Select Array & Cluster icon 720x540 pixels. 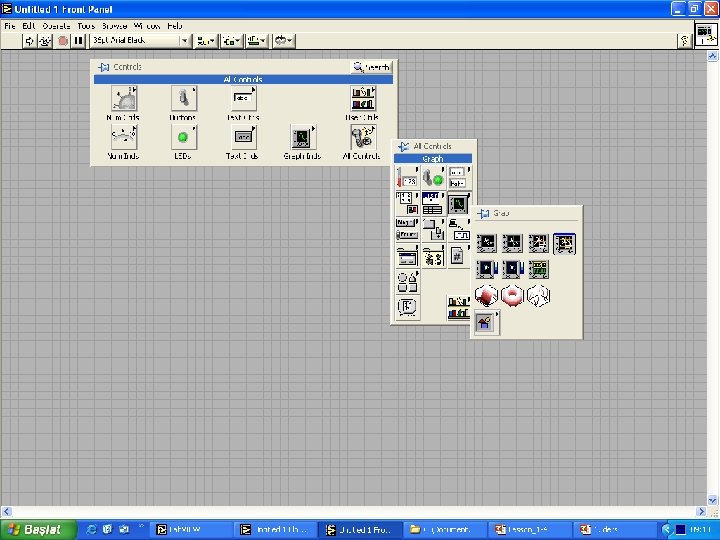pos(407,203)
